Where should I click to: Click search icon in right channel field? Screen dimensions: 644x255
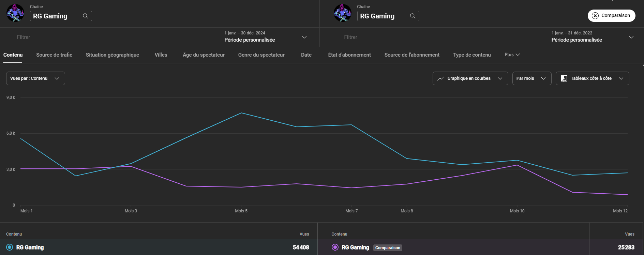pyautogui.click(x=413, y=16)
